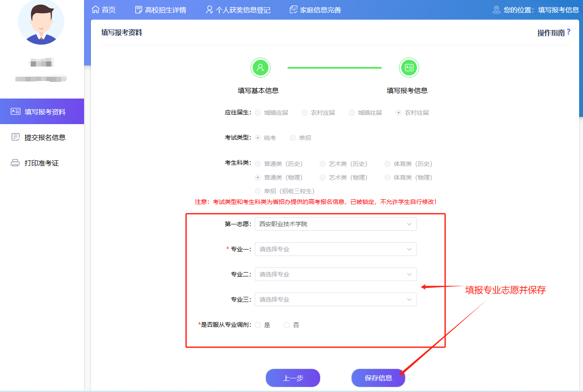Click the user avatar picture
The width and height of the screenshot is (583, 392).
41,22
